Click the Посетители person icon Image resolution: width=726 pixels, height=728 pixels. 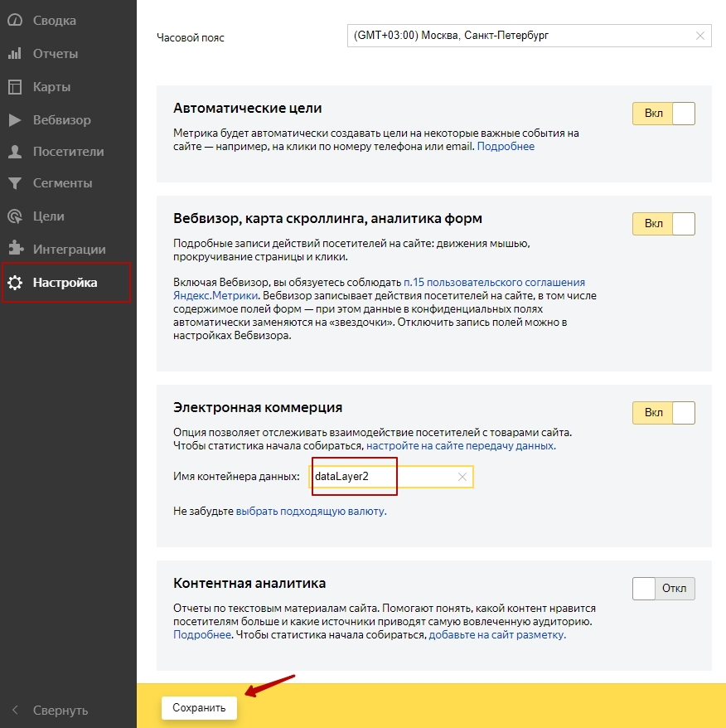click(x=14, y=152)
